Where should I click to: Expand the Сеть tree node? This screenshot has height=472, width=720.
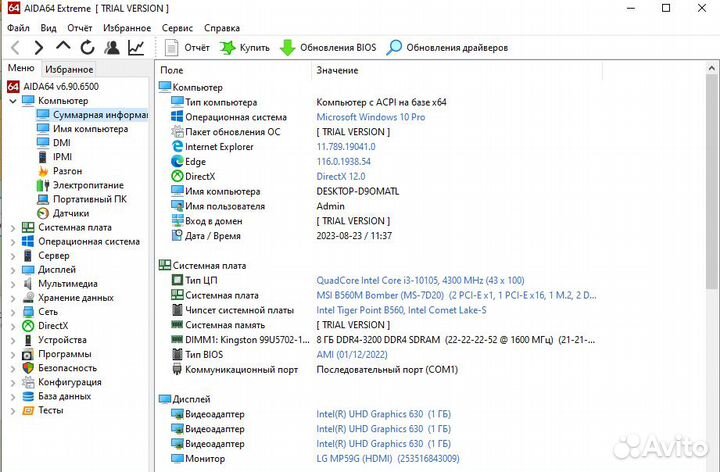click(13, 312)
